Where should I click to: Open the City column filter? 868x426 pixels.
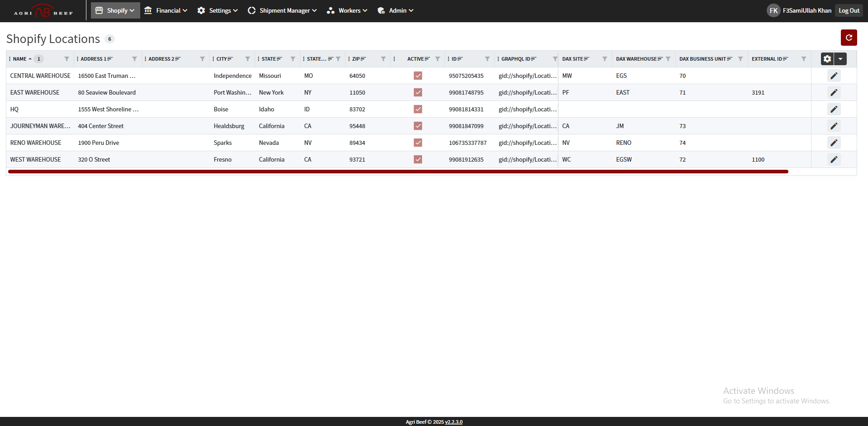(x=247, y=59)
